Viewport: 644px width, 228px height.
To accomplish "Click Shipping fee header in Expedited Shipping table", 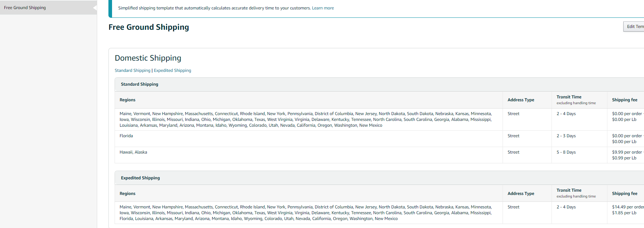I will tap(624, 194).
